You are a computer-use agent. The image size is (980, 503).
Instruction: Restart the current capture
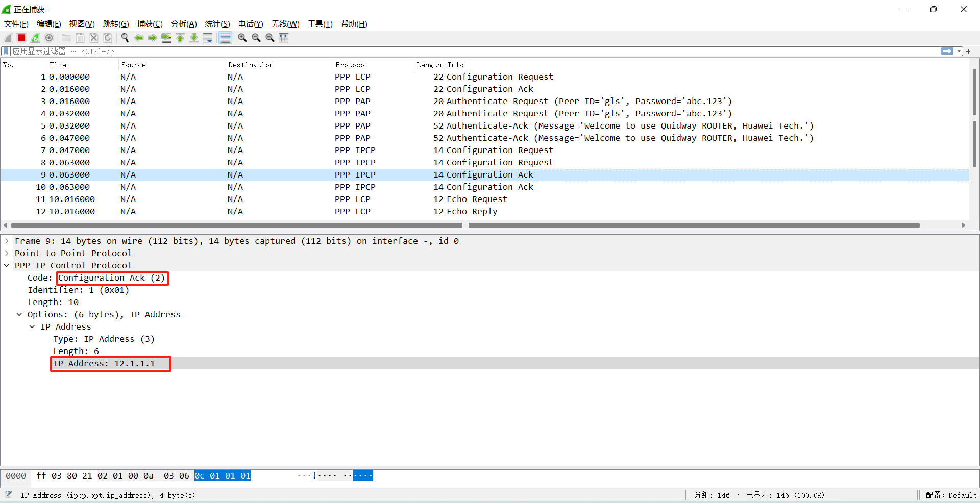tap(35, 38)
